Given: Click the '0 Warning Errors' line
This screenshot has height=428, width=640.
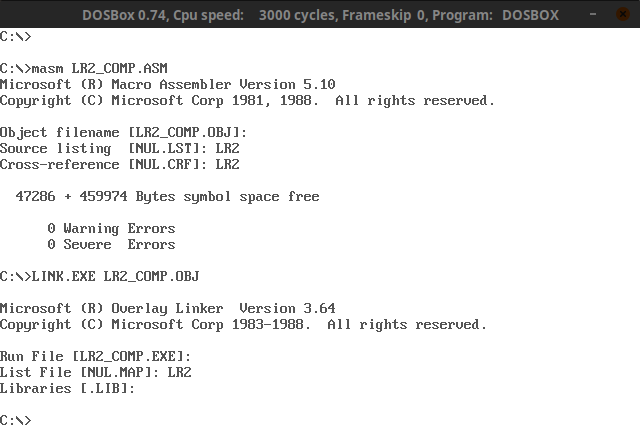Looking at the screenshot, I should 111,229.
